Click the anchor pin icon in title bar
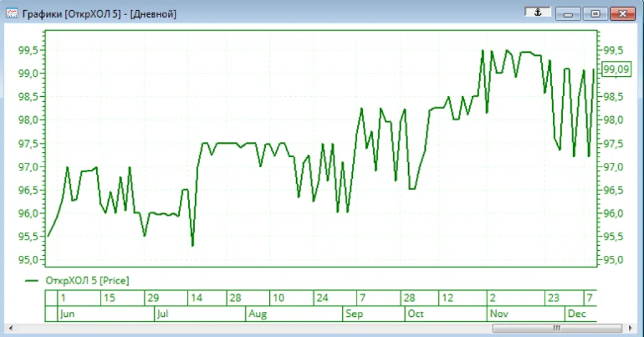The width and height of the screenshot is (644, 337). (538, 13)
